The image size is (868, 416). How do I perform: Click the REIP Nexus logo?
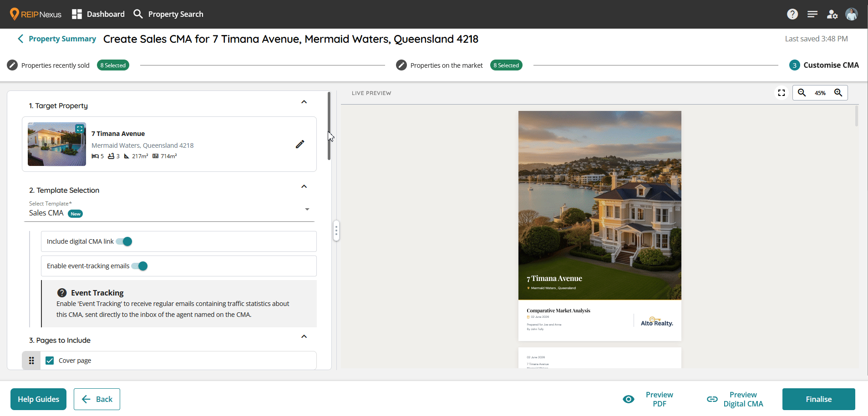pyautogui.click(x=36, y=14)
